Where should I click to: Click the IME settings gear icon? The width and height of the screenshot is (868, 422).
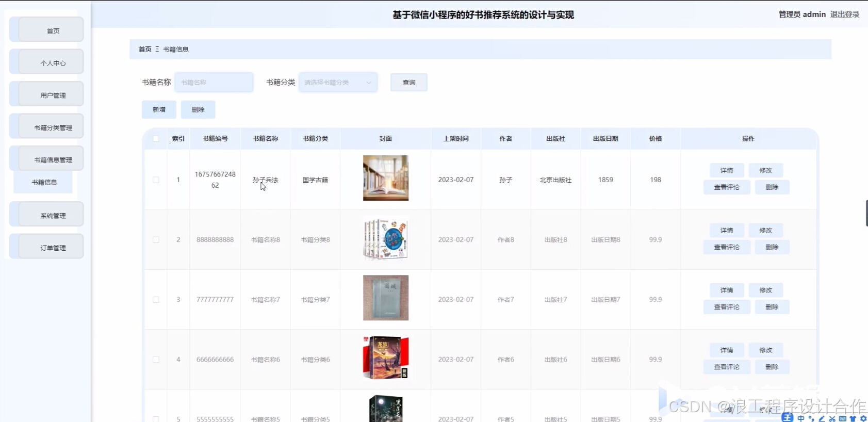863,418
